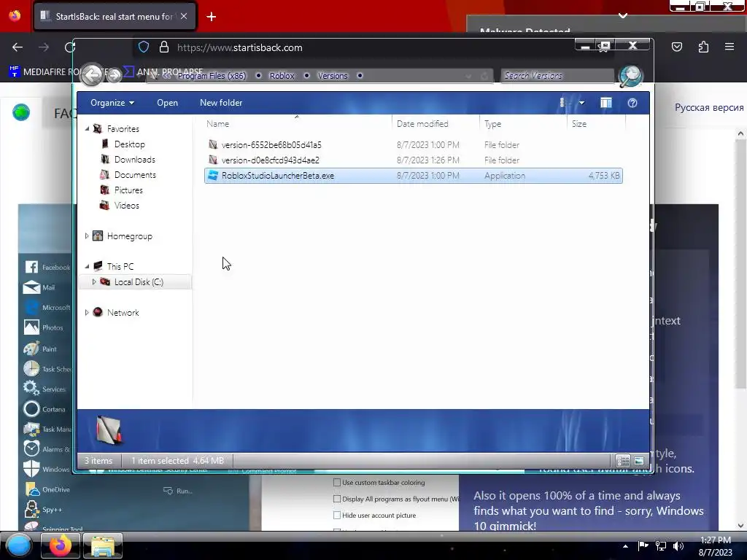Open Firefox extensions puzzle icon
This screenshot has height=560, width=747.
(703, 47)
